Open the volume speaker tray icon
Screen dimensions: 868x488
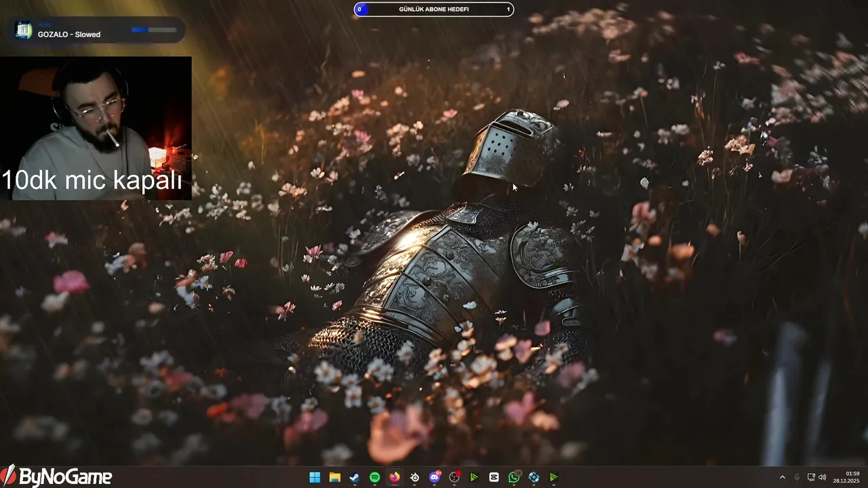click(x=822, y=477)
